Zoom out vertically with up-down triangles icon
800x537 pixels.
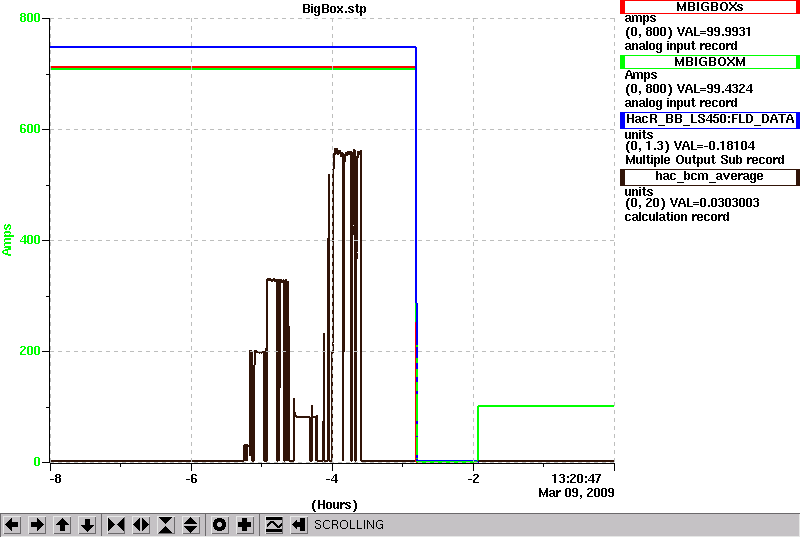click(x=191, y=525)
